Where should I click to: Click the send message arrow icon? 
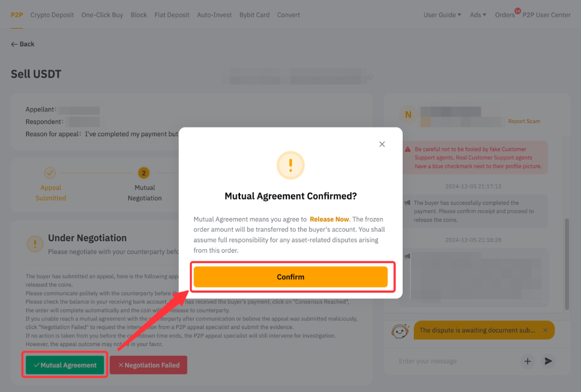click(x=548, y=361)
